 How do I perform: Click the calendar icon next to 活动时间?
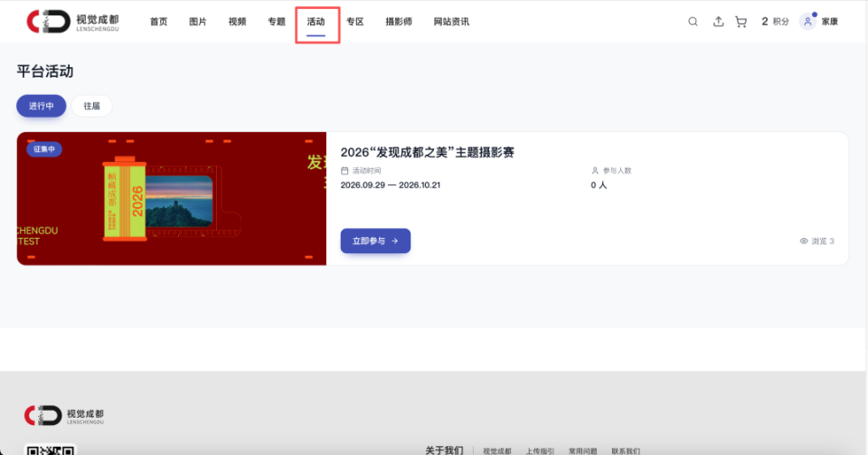(x=344, y=170)
